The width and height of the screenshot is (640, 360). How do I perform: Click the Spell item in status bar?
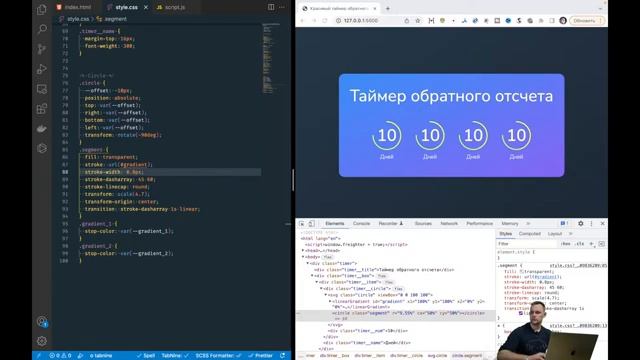point(146,356)
